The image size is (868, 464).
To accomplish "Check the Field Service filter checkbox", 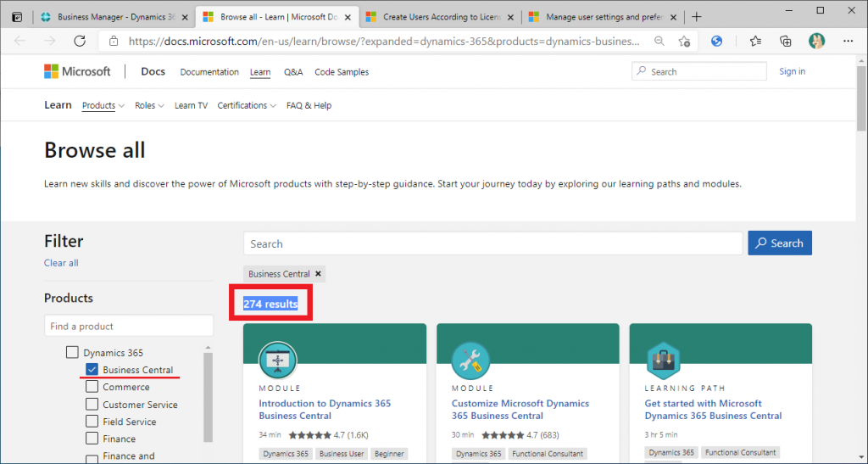I will pos(92,422).
